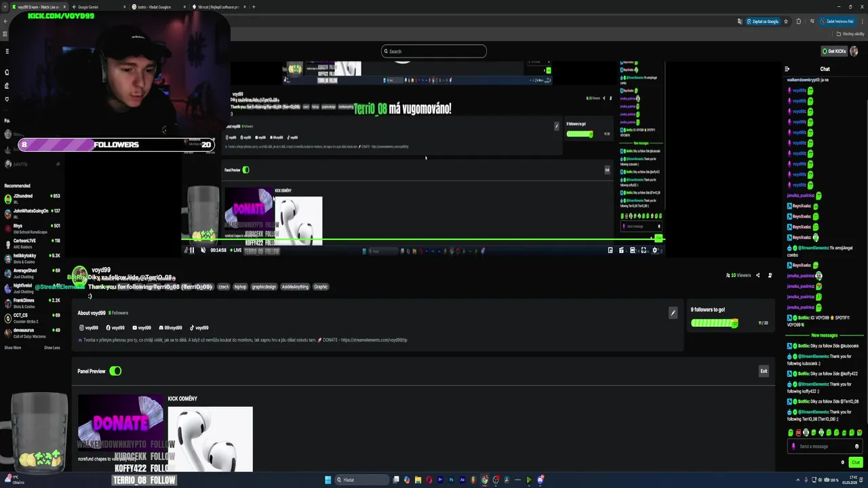Open voyd99 Facebook link
Viewport: 868px width, 488px height.
115,327
